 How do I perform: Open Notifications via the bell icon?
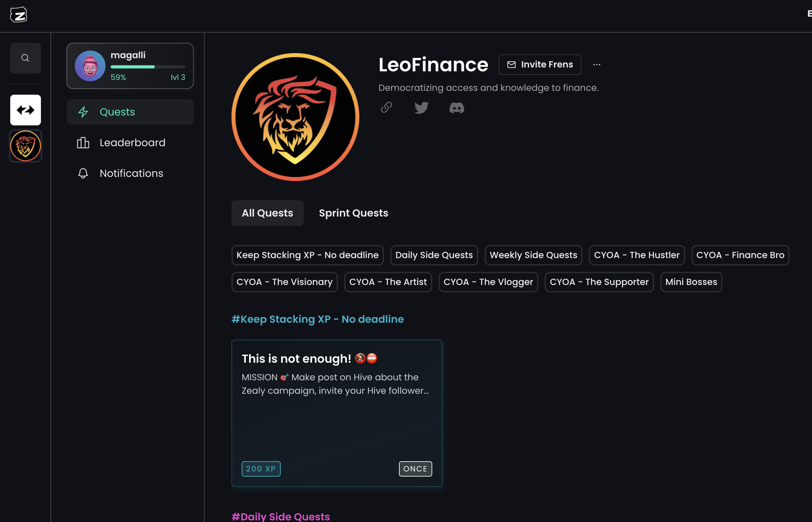coord(83,173)
